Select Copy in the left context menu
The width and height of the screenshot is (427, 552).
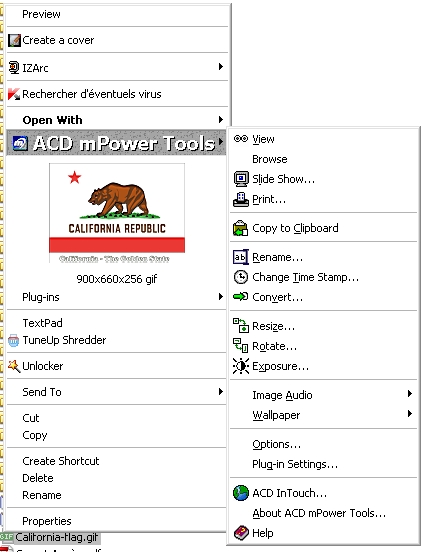pyautogui.click(x=117, y=435)
